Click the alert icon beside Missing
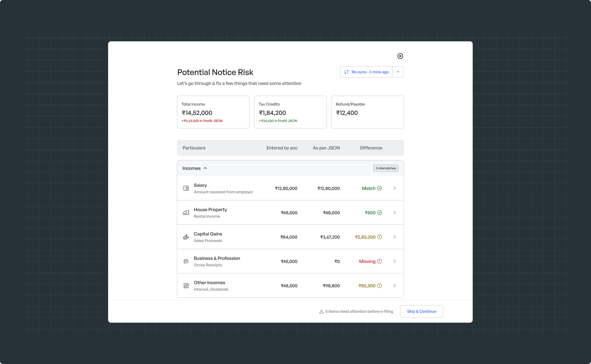 (x=380, y=261)
